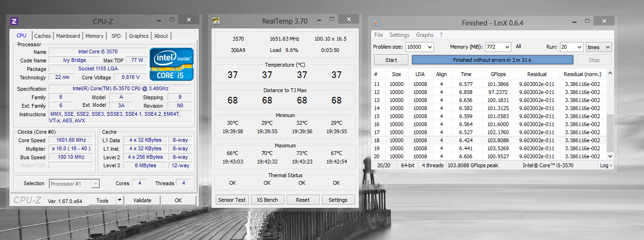This screenshot has height=240, width=644.
Task: Click the Validate button in CPU-Z
Action: click(142, 200)
